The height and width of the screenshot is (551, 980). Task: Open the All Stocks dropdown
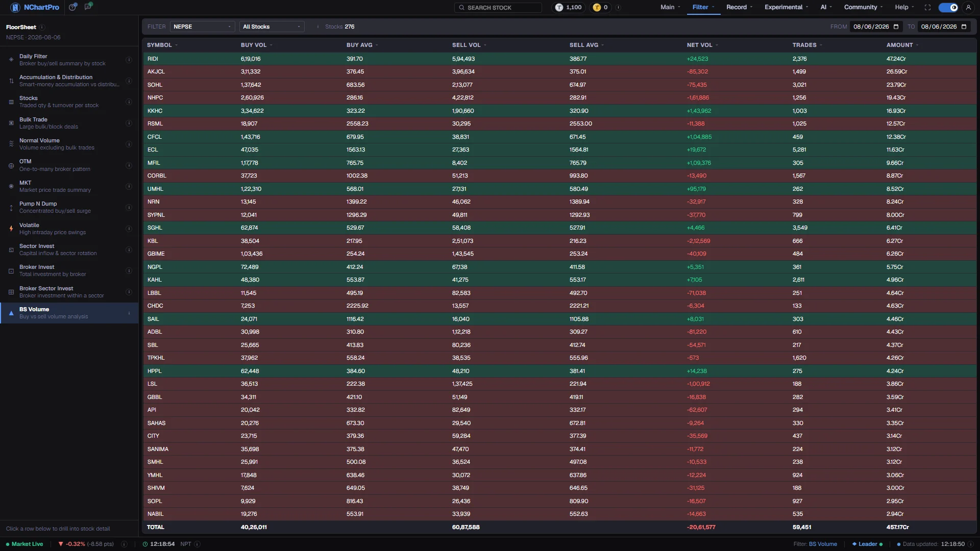coord(272,27)
